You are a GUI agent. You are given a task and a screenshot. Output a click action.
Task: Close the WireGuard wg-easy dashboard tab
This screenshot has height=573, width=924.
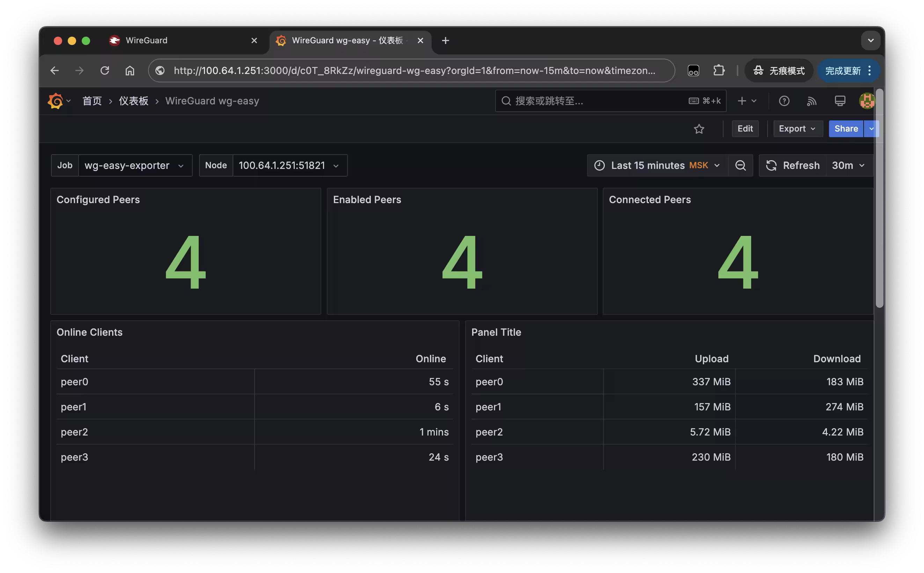(x=420, y=40)
